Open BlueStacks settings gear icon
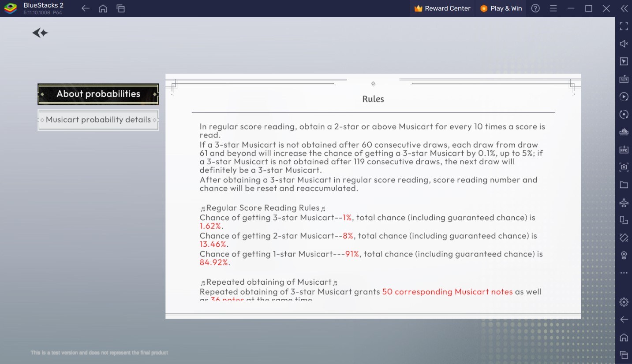 [624, 302]
